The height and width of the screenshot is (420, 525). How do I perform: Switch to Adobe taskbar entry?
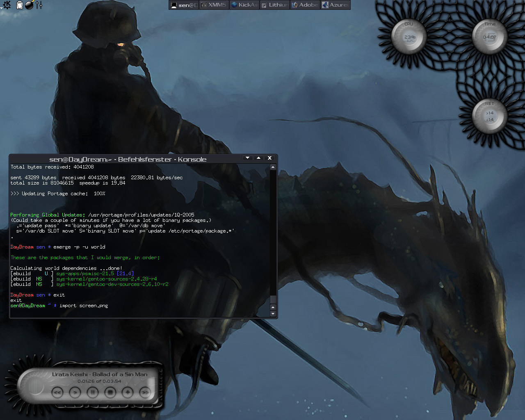pyautogui.click(x=305, y=5)
